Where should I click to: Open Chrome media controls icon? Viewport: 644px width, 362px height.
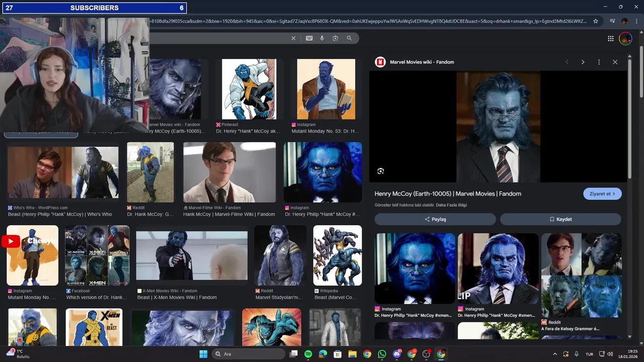[x=612, y=21]
